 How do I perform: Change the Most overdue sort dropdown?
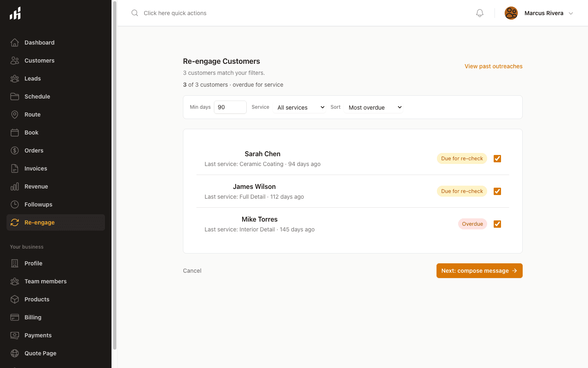[373, 107]
